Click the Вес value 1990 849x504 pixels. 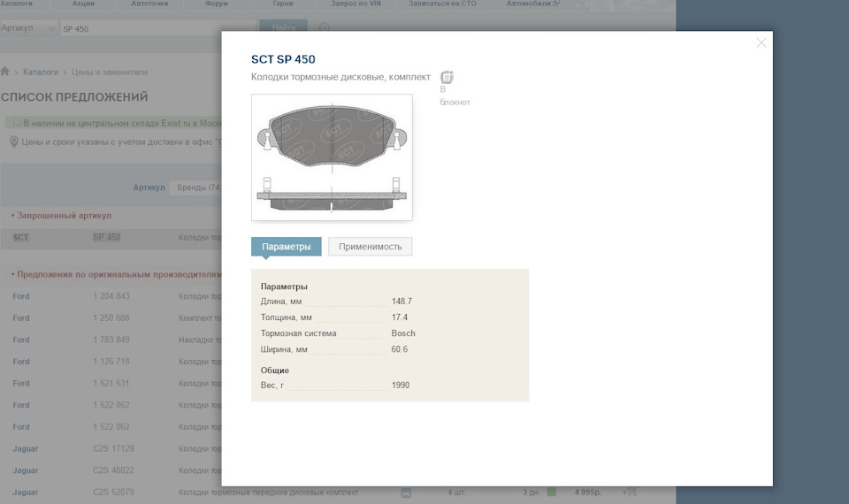[401, 385]
